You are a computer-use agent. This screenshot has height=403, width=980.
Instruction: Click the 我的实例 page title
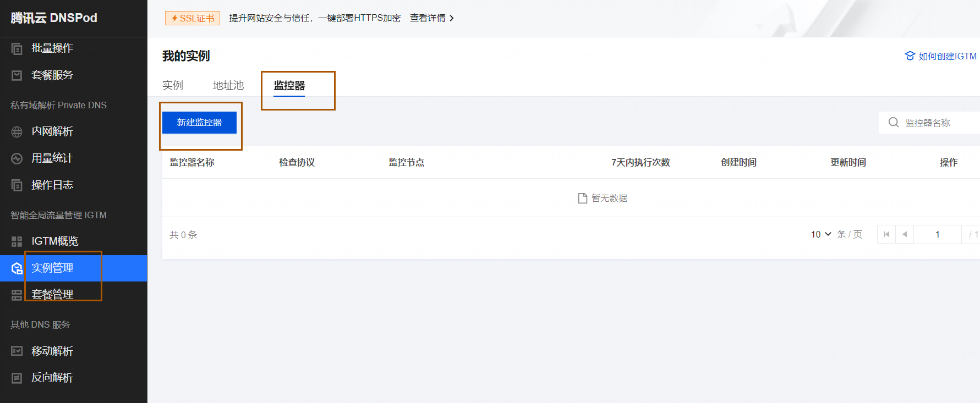pyautogui.click(x=186, y=56)
